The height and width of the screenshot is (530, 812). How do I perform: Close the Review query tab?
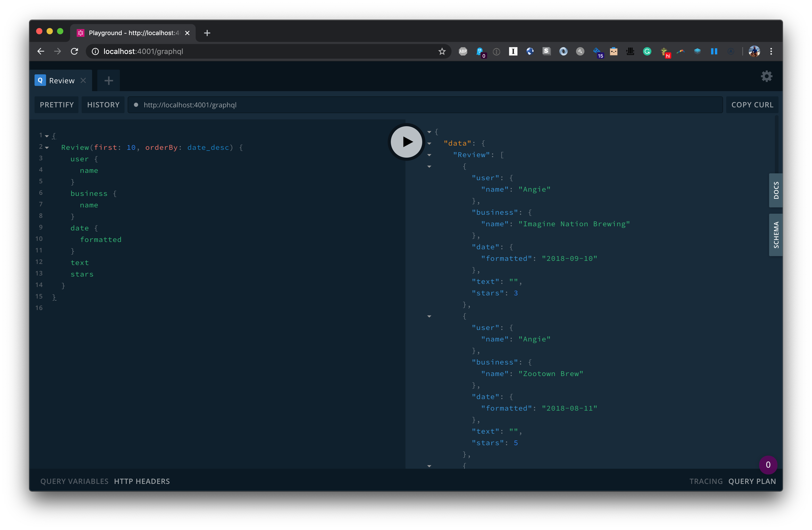click(x=83, y=81)
